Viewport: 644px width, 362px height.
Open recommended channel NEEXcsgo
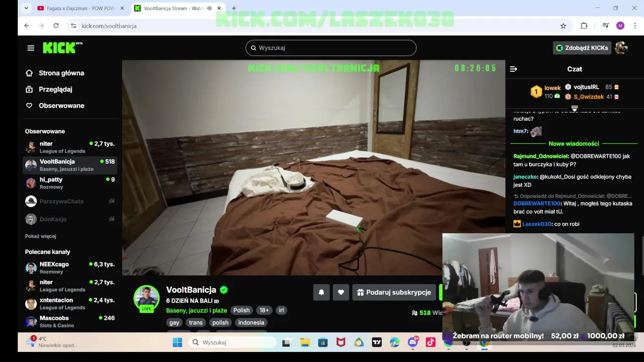coord(70,268)
